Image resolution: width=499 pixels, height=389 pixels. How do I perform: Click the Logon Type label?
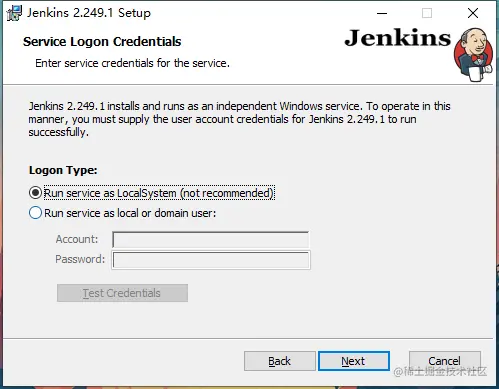tap(63, 170)
